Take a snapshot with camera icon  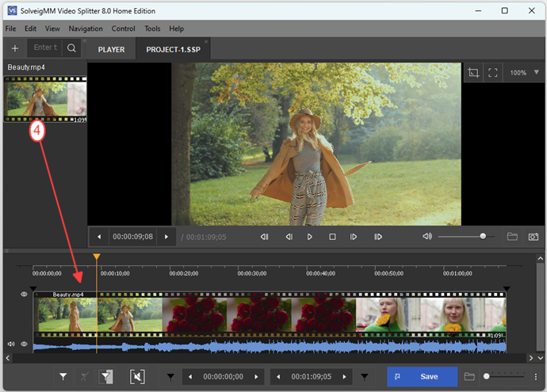click(x=533, y=237)
